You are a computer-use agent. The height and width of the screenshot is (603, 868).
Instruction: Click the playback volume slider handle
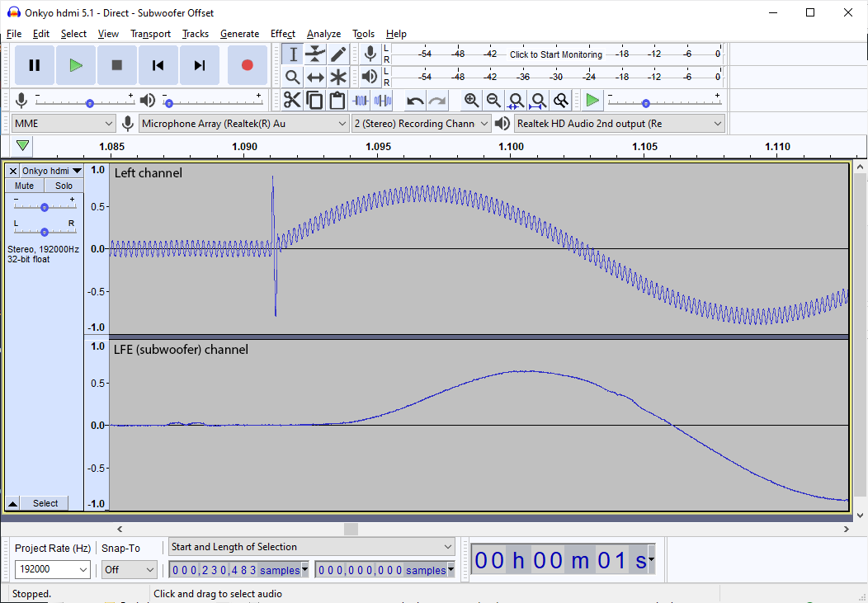(x=169, y=103)
